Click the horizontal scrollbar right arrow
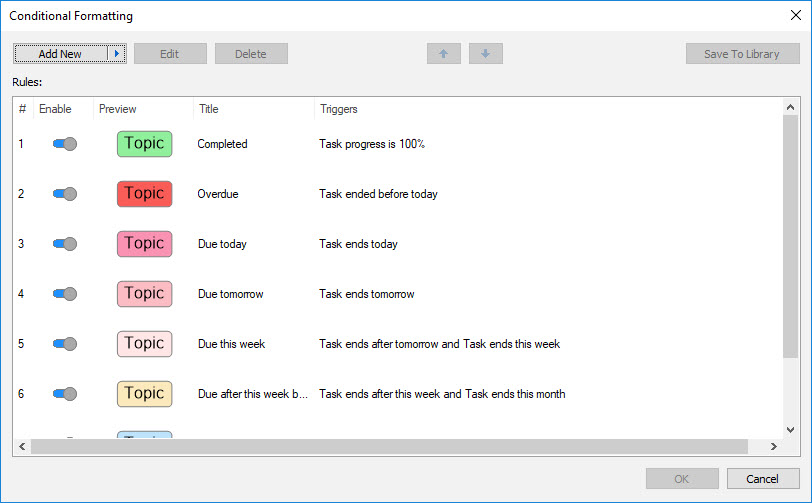812x503 pixels. (x=772, y=446)
